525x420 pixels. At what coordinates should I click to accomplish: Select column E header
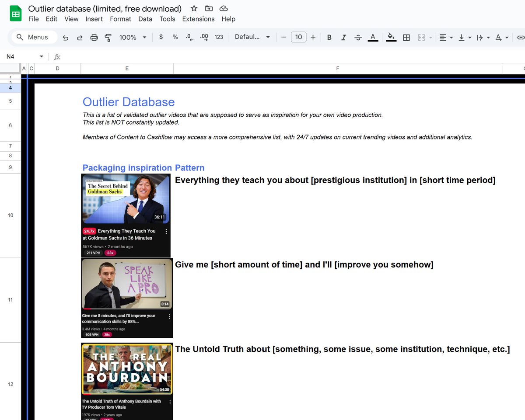pyautogui.click(x=127, y=68)
